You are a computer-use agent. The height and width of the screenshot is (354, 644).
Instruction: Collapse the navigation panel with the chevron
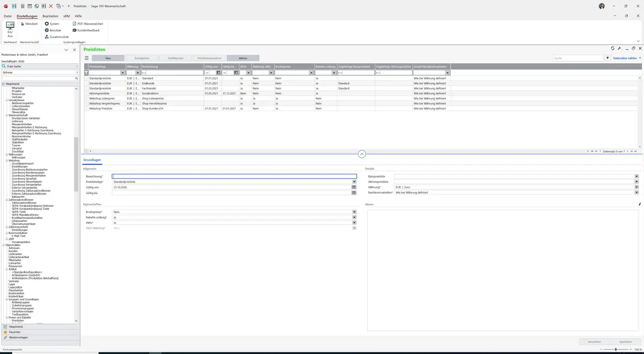click(x=67, y=50)
